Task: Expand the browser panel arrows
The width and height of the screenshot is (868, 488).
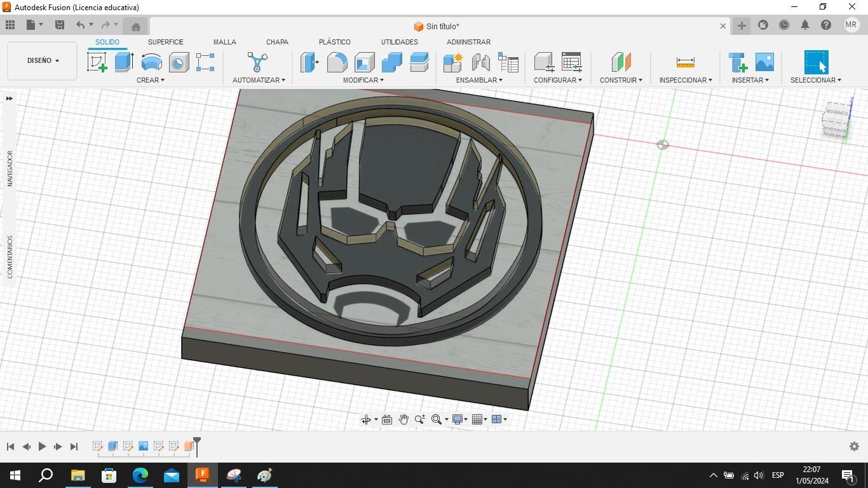Action: coord(10,98)
